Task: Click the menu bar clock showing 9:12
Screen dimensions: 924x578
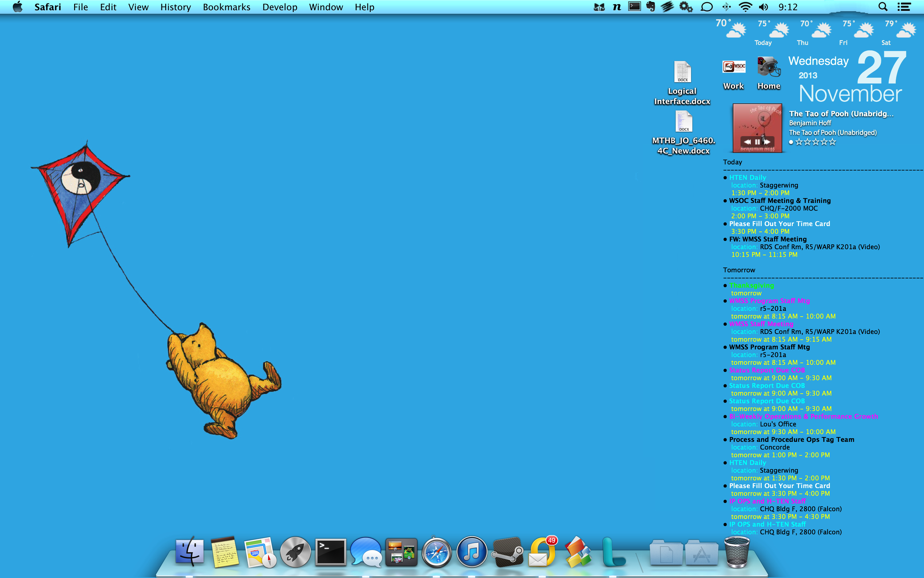Action: (x=788, y=7)
